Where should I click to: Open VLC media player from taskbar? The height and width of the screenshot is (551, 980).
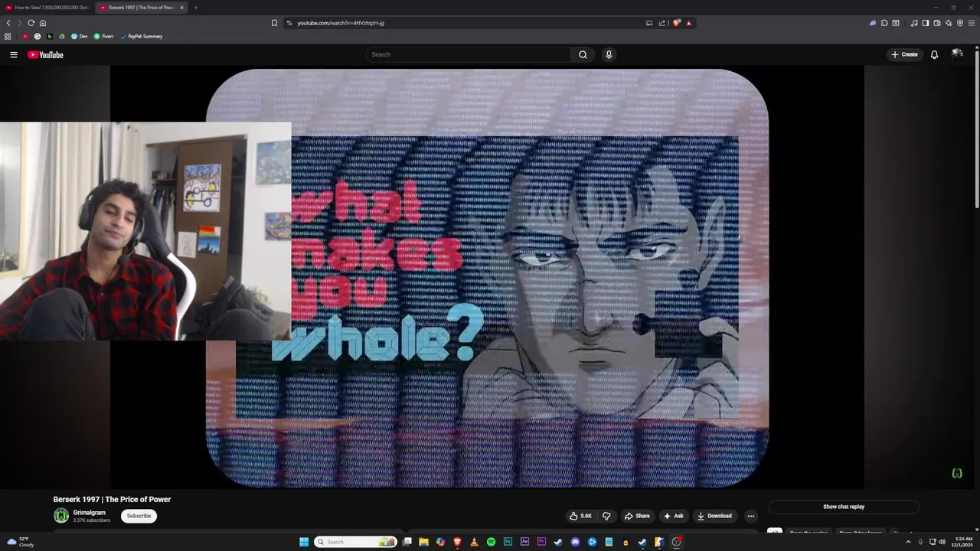pyautogui.click(x=474, y=542)
